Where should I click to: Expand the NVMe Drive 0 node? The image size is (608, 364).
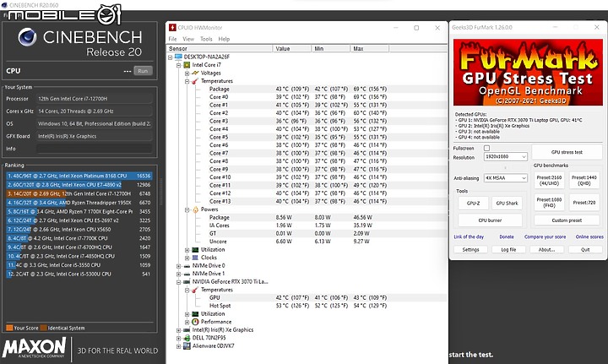tap(178, 266)
